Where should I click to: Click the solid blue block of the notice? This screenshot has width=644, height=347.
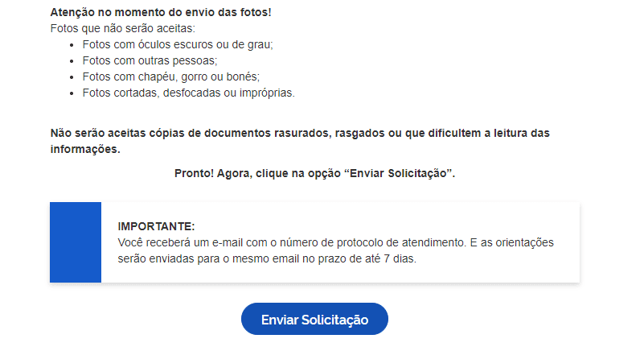click(76, 242)
